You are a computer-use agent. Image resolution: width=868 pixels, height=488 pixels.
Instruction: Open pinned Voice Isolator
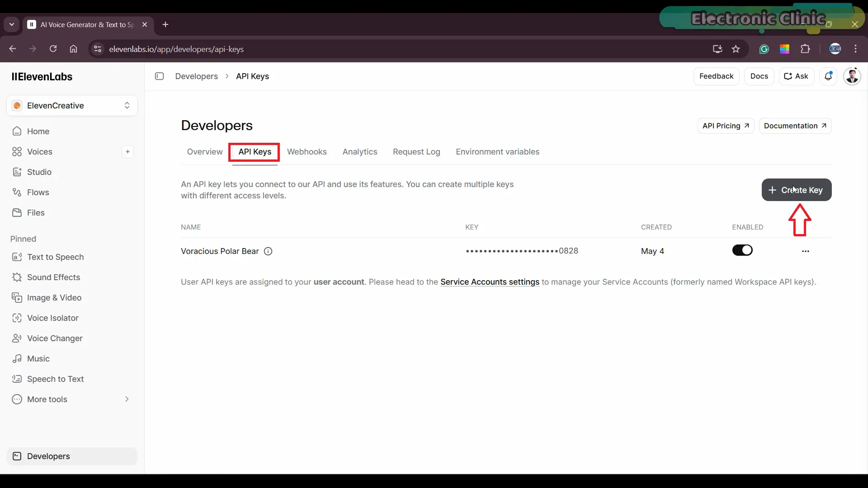[x=72, y=318]
